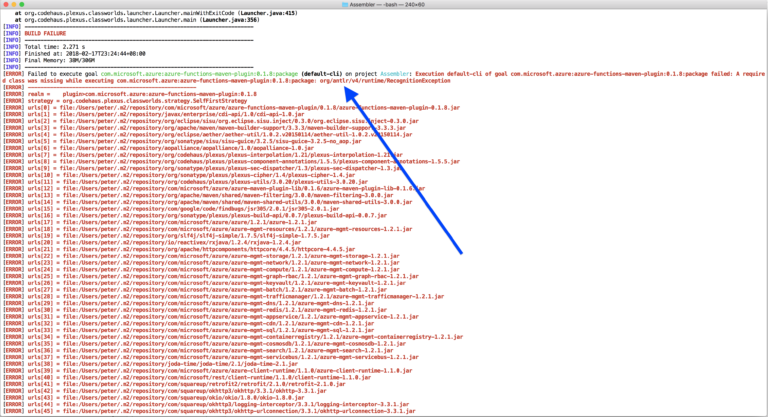
Task: Click the urls[28] azure-mgmt-trafficmanager line
Action: tap(224, 296)
